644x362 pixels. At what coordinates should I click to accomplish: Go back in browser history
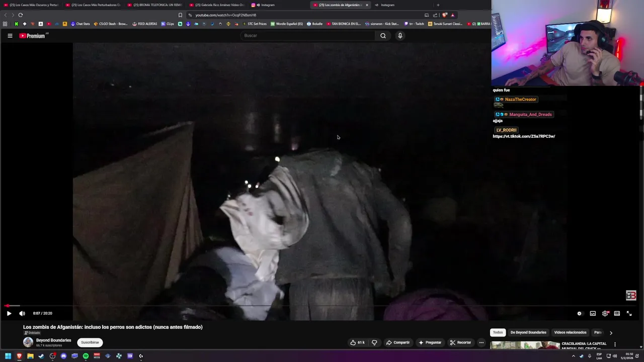click(6, 15)
